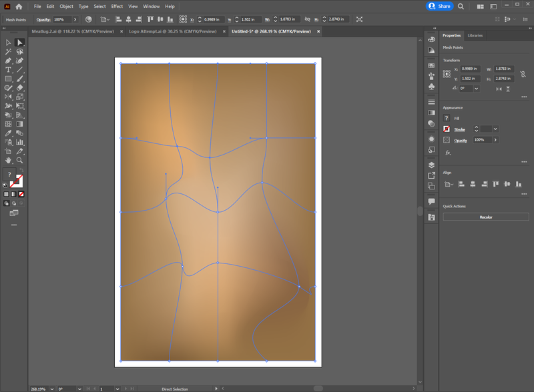Toggle constrain width and height proportions link
This screenshot has height=392, width=534.
click(522, 73)
